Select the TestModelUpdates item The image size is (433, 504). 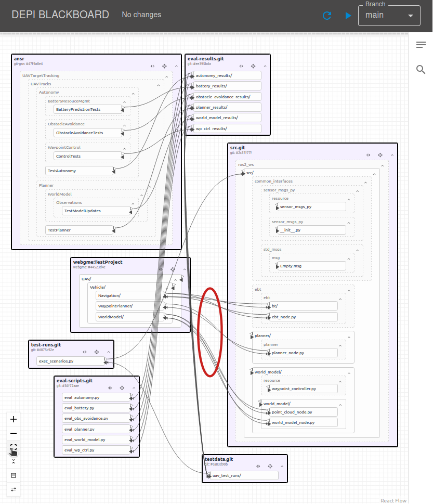[x=96, y=211]
